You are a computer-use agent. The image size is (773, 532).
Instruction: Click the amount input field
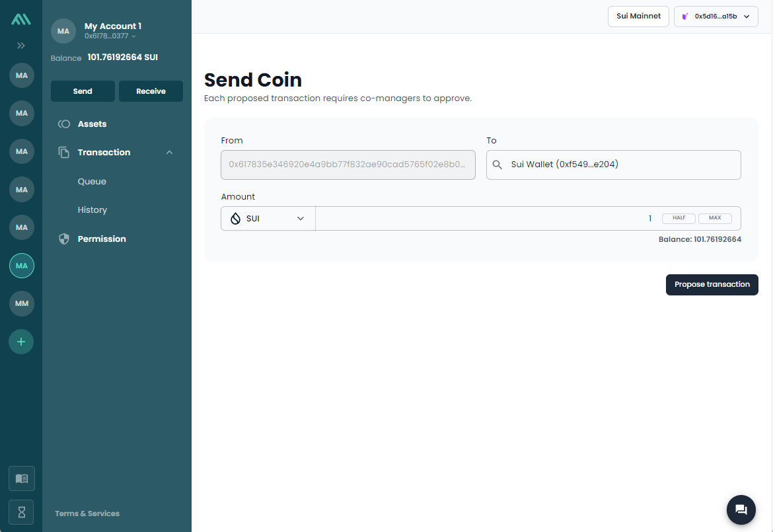coord(486,219)
